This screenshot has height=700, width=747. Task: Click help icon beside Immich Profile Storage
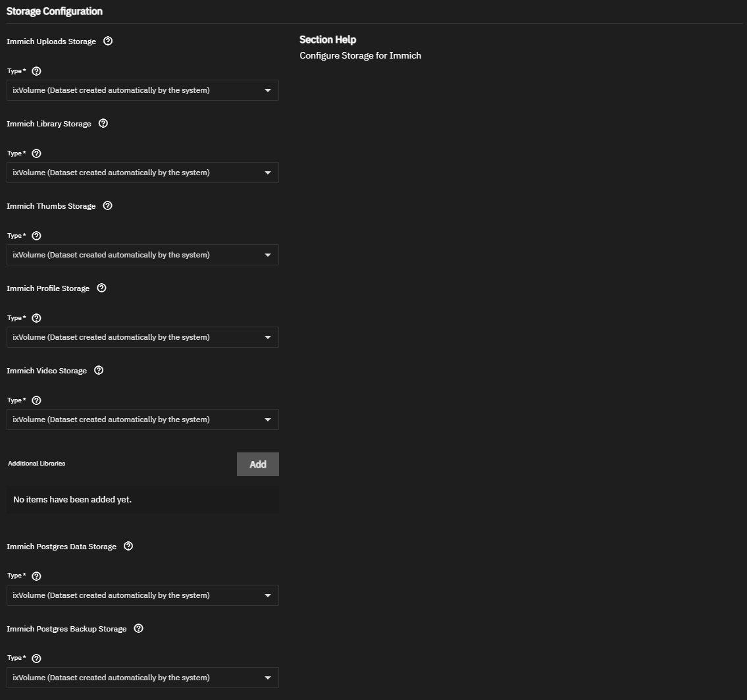click(101, 288)
